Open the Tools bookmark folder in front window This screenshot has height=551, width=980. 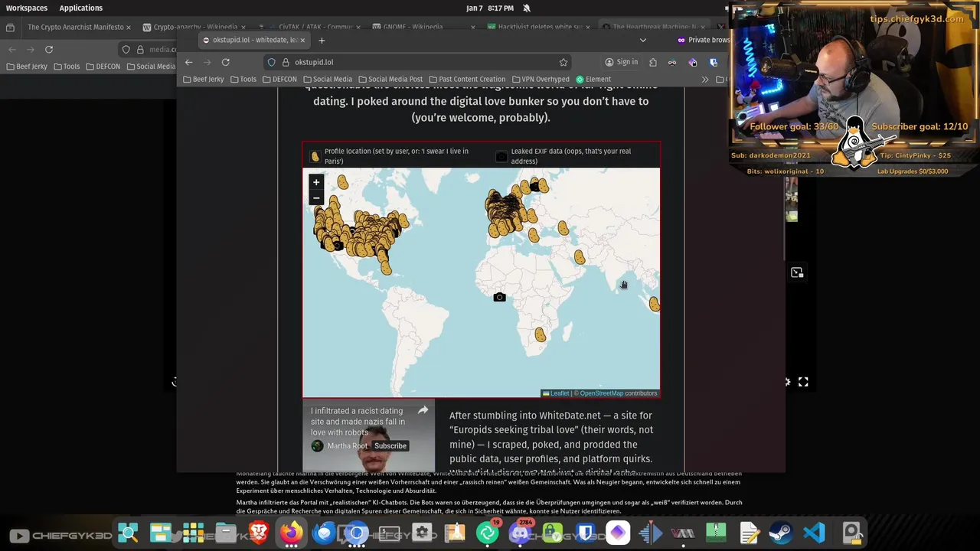click(x=243, y=79)
